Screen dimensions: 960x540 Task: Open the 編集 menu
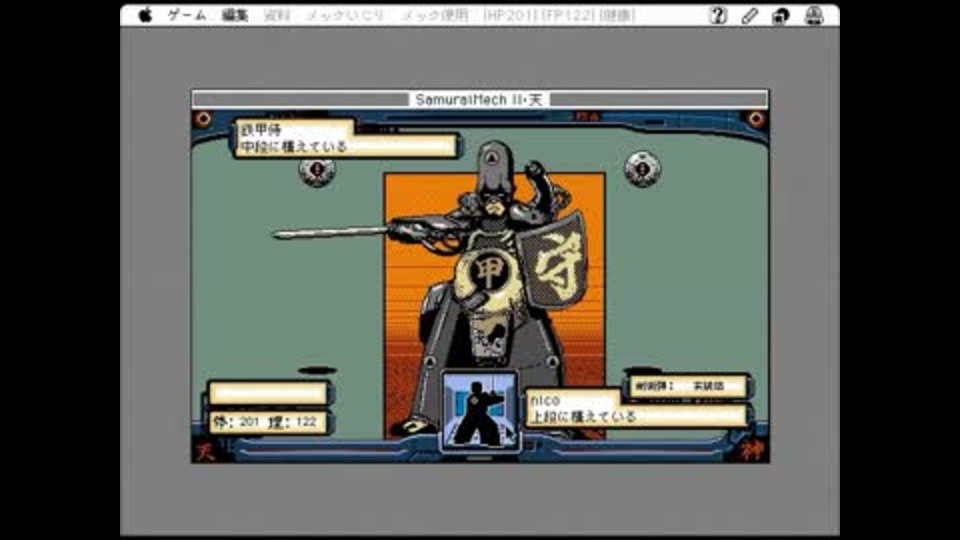(x=234, y=15)
